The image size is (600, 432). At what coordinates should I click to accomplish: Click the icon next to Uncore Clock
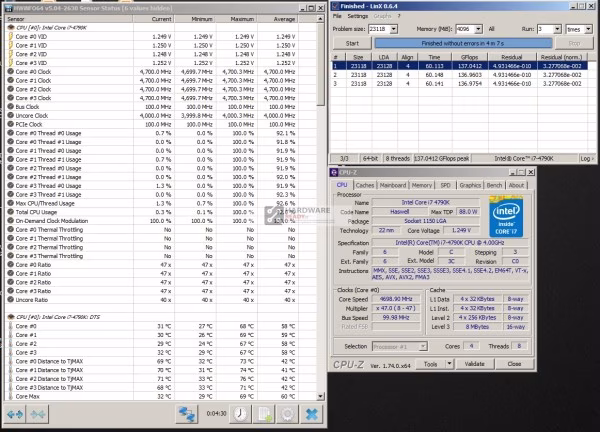click(11, 115)
